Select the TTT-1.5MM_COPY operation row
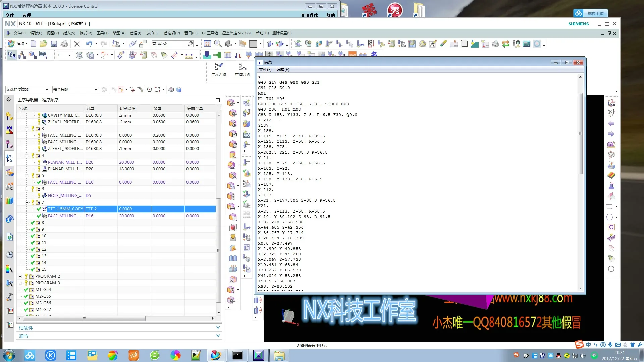 [x=65, y=209]
